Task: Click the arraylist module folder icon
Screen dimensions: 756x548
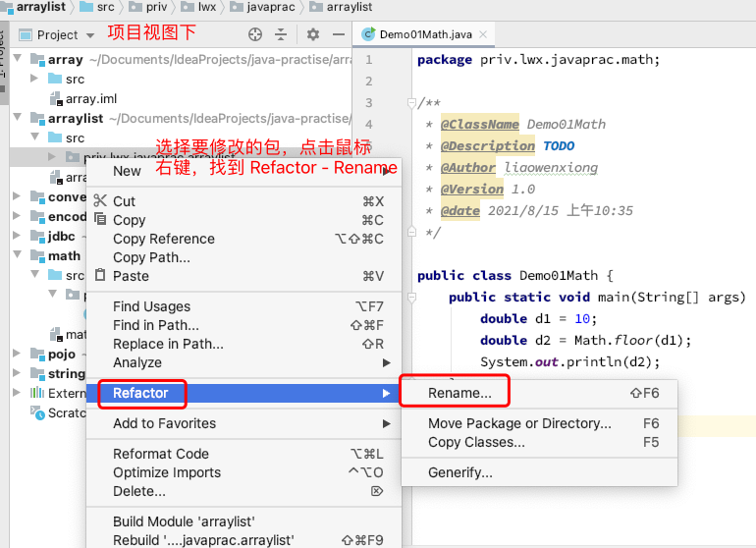Action: pos(37,118)
